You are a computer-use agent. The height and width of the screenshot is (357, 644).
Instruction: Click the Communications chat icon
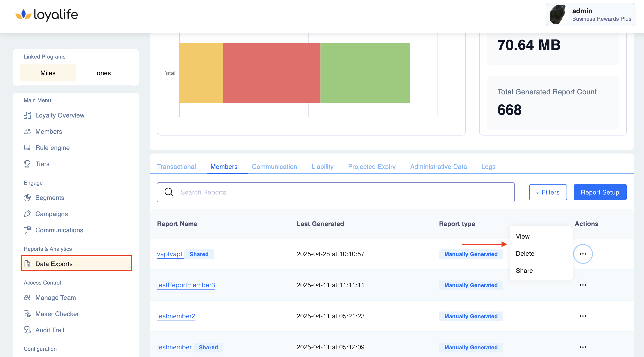click(x=27, y=230)
